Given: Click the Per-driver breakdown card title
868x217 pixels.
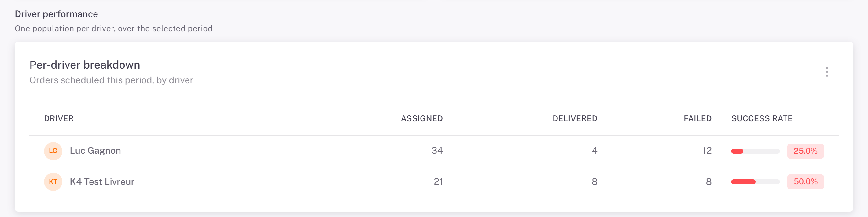Looking at the screenshot, I should pyautogui.click(x=85, y=65).
